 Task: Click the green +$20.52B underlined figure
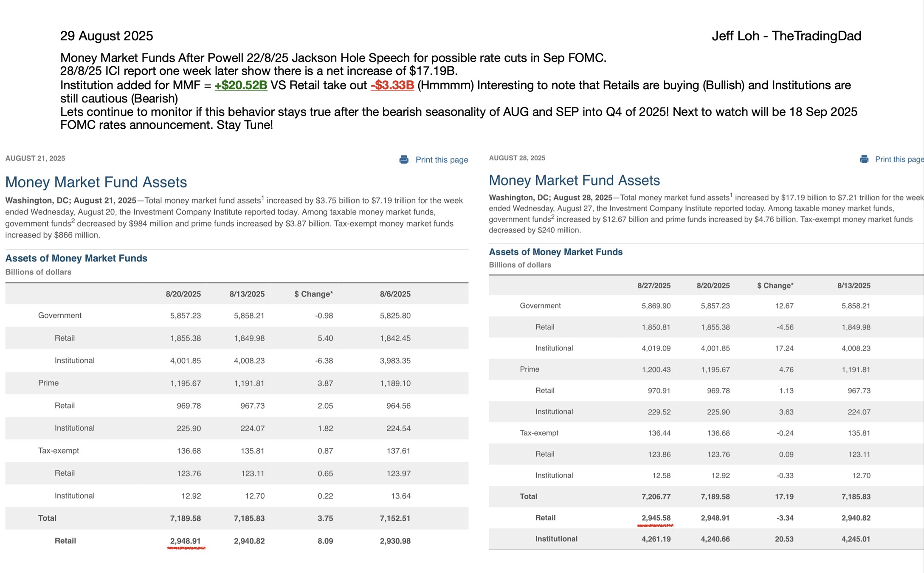241,85
